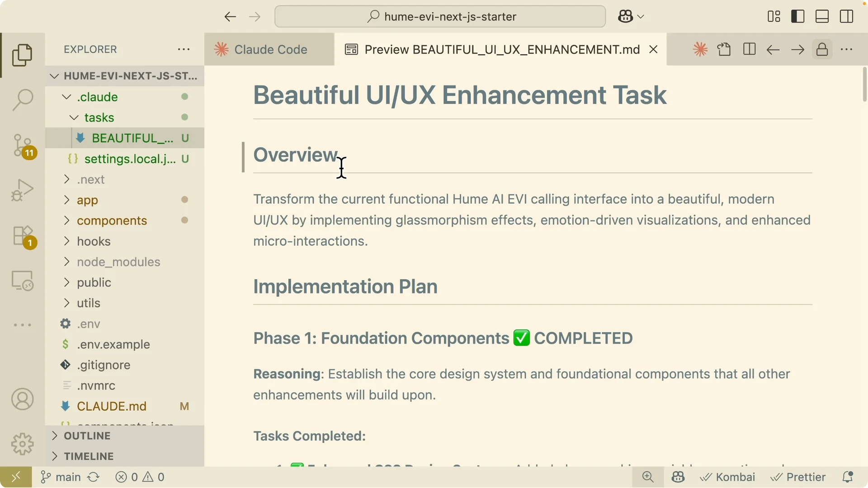The height and width of the screenshot is (488, 868).
Task: Open the Copilot chat menu in title bar
Action: pos(631,17)
